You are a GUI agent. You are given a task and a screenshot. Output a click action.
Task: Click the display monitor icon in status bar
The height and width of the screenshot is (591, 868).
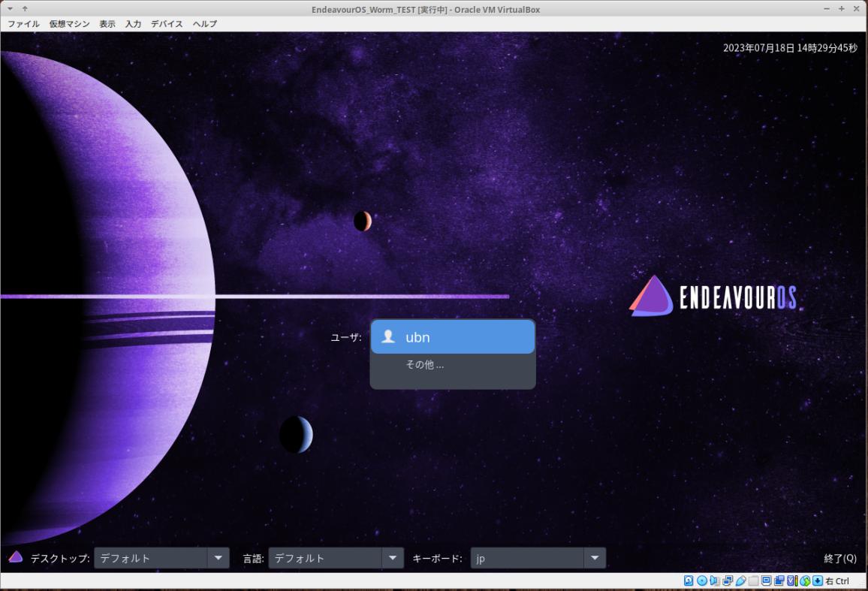(766, 580)
